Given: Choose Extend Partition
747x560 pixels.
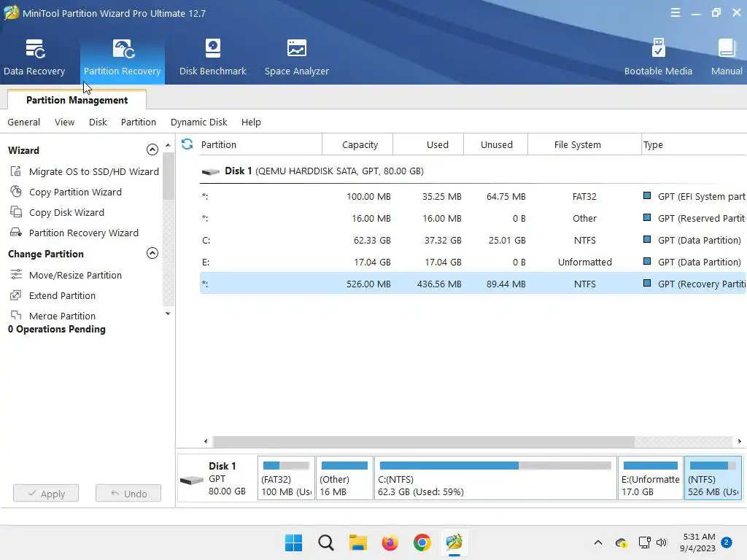Looking at the screenshot, I should pos(62,296).
